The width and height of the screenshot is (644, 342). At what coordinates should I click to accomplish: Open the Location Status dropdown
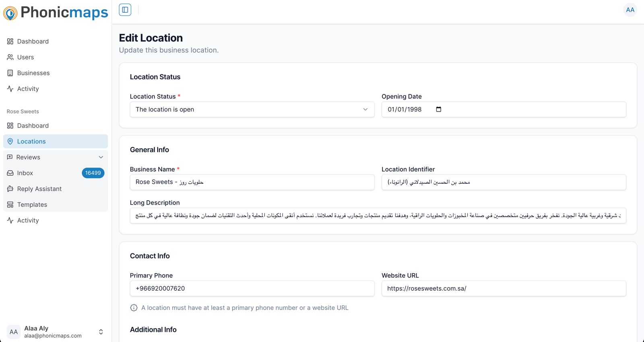click(252, 110)
